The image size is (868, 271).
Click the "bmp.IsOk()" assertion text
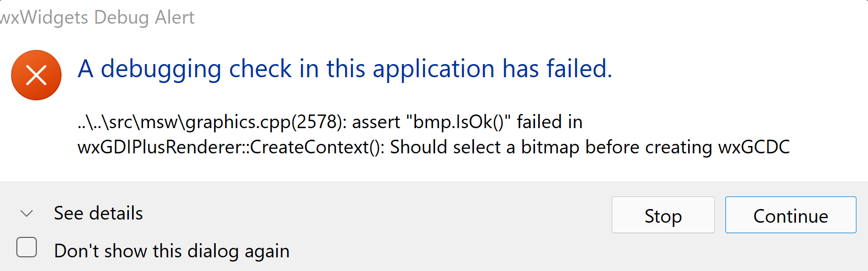point(458,122)
